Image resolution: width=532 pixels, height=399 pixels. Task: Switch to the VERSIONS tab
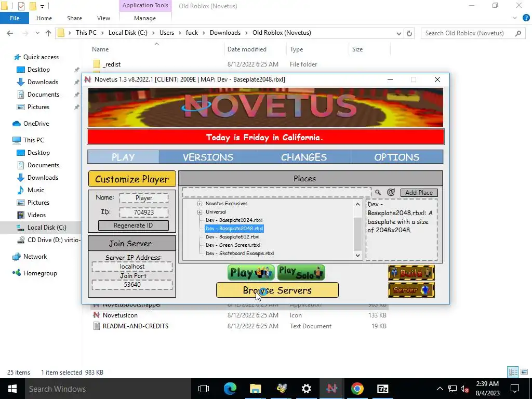tap(208, 157)
